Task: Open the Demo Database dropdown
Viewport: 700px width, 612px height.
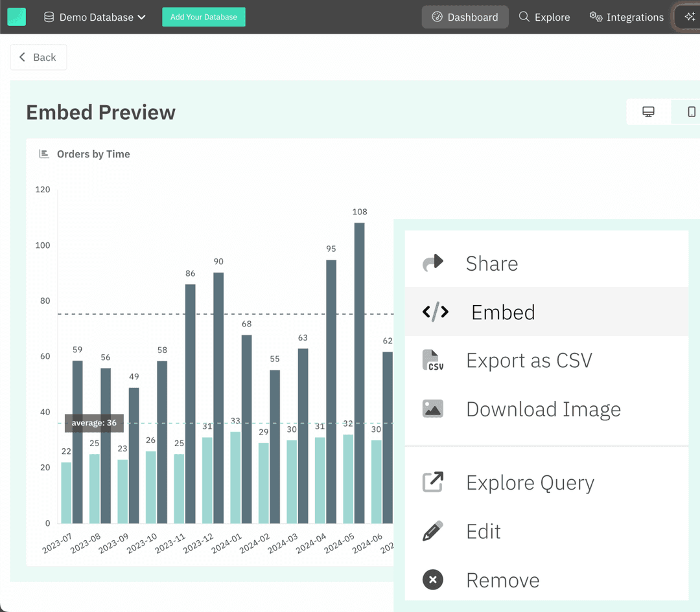Action: pyautogui.click(x=94, y=17)
